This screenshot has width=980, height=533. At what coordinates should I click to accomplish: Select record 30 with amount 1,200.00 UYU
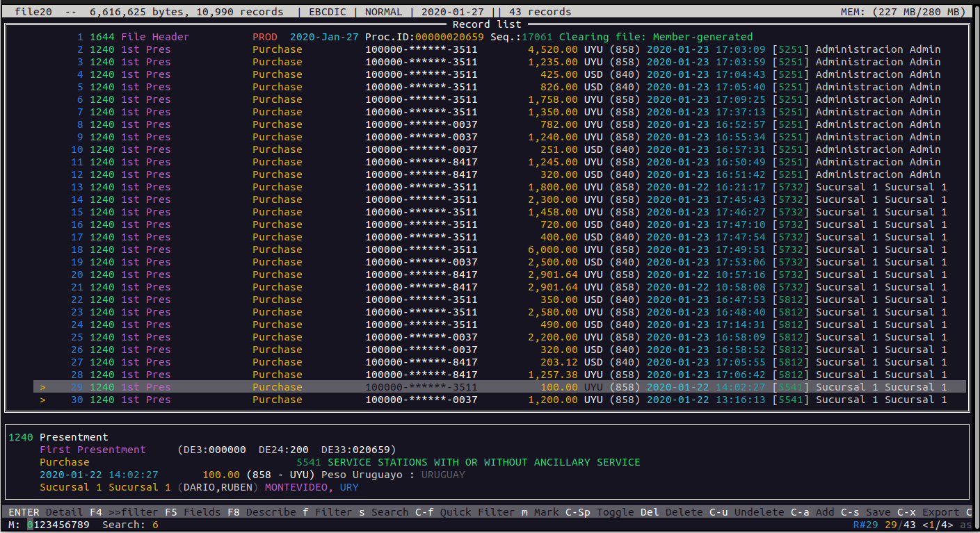487,400
